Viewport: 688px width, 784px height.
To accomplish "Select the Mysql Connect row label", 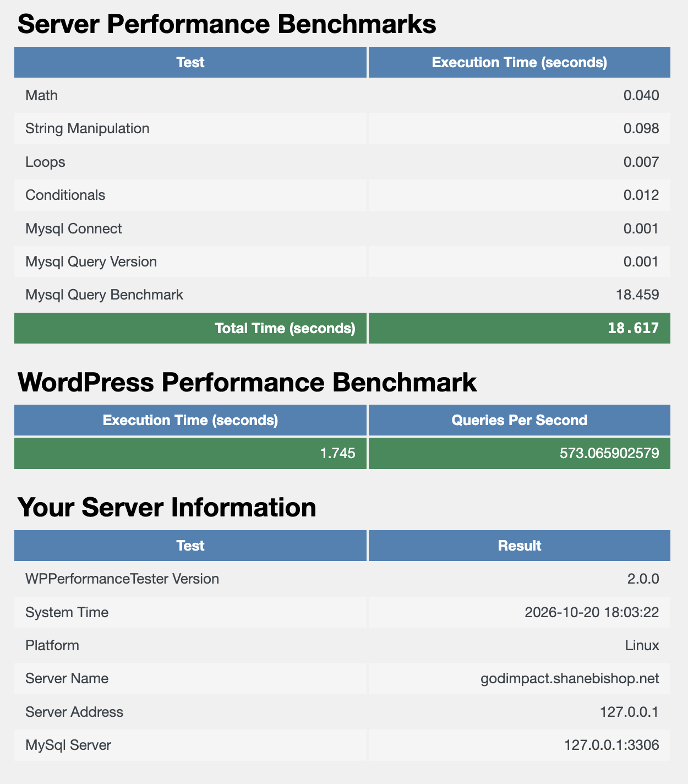I will coord(74,228).
